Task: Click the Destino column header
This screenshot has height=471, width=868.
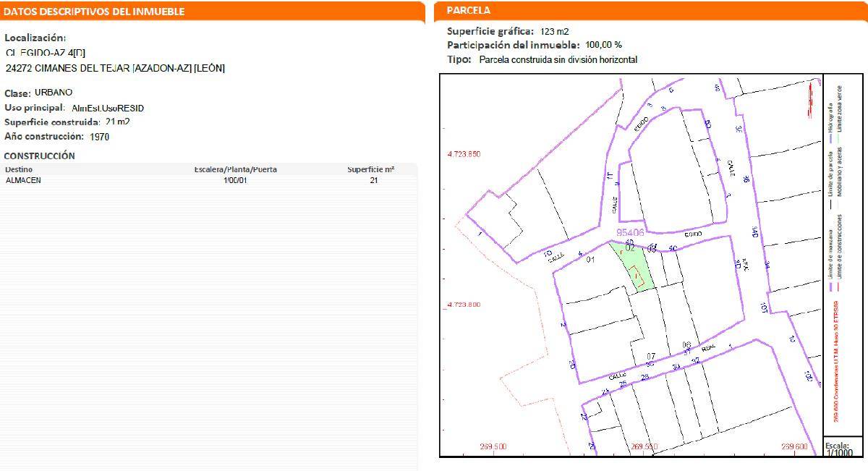Action: click(18, 169)
